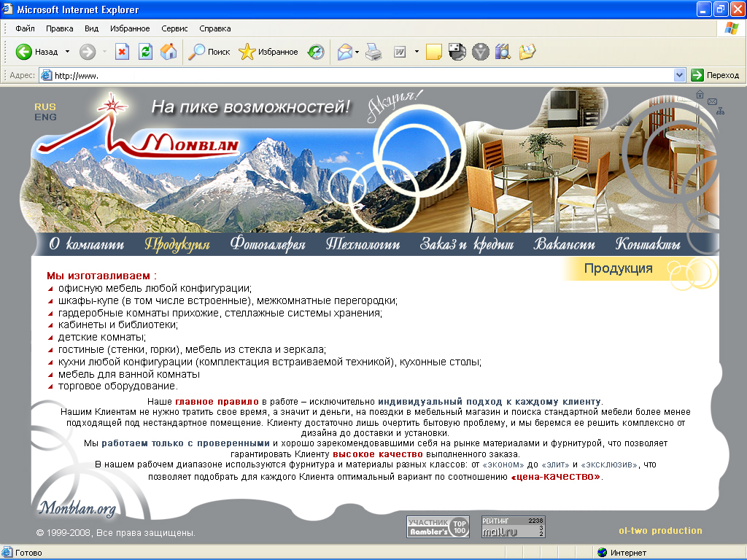Expand the Word edit button dropdown arrow
Screen dimensions: 747x560
417,52
